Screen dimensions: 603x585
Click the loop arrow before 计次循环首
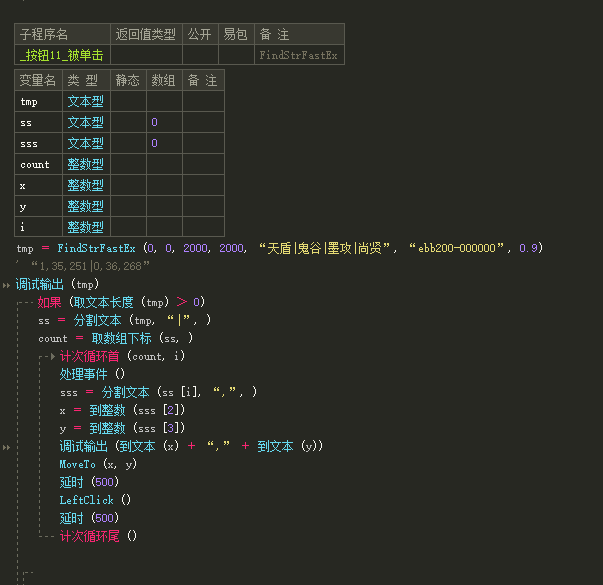pos(53,357)
